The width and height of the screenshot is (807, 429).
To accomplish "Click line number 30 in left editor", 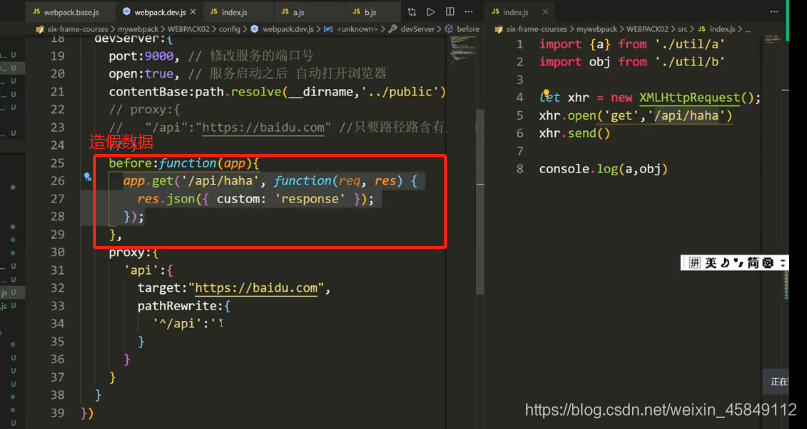I will [58, 252].
